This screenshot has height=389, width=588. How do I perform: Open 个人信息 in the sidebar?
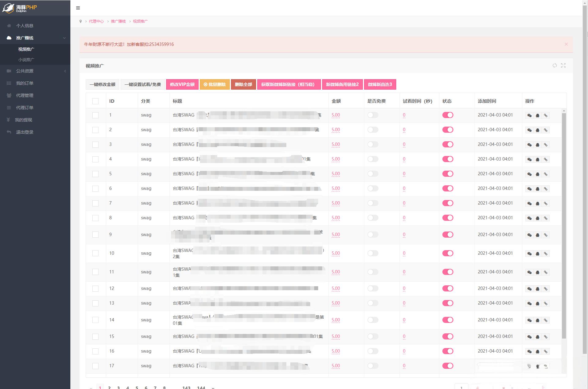35,26
